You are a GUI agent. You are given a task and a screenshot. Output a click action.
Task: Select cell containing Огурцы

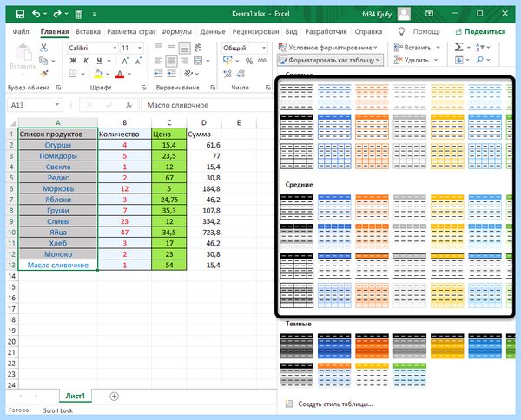pos(58,145)
